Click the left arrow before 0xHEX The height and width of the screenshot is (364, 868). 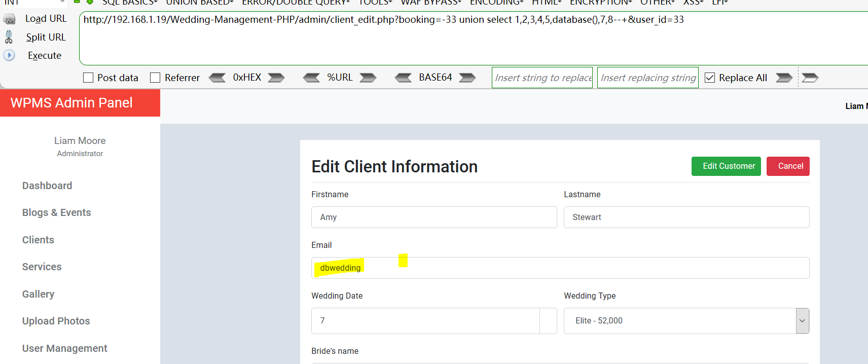pos(217,78)
